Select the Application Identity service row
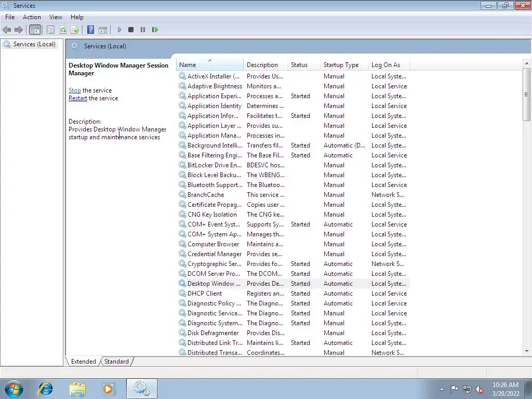Image resolution: width=532 pixels, height=399 pixels. pos(293,106)
